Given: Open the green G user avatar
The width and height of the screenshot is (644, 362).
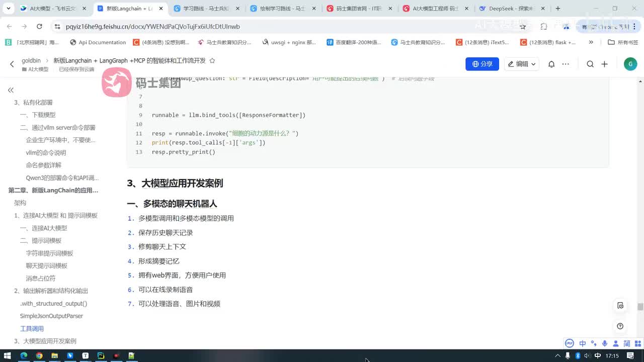Looking at the screenshot, I should (630, 64).
